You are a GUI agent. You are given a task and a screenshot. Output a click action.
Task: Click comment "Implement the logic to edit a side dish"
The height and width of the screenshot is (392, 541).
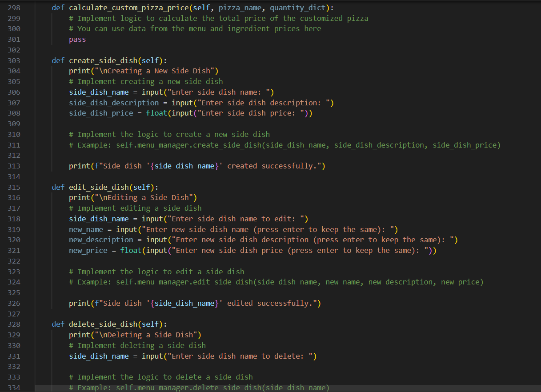[x=156, y=272]
